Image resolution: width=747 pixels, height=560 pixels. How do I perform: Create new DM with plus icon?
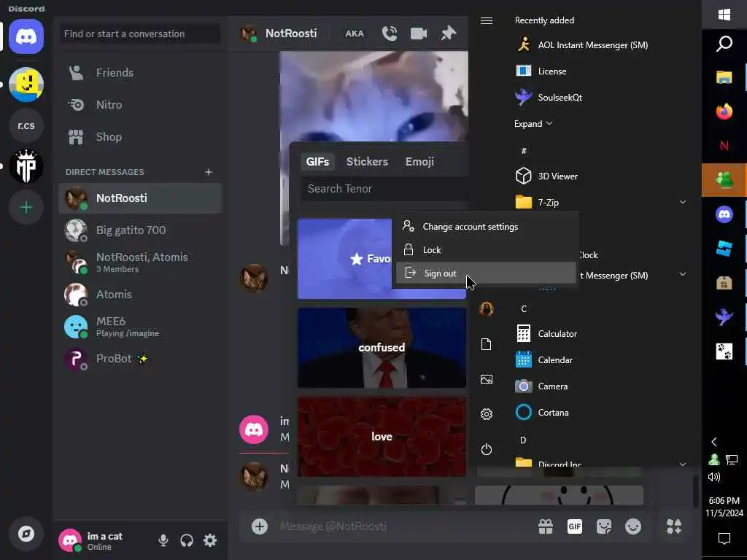click(x=208, y=172)
